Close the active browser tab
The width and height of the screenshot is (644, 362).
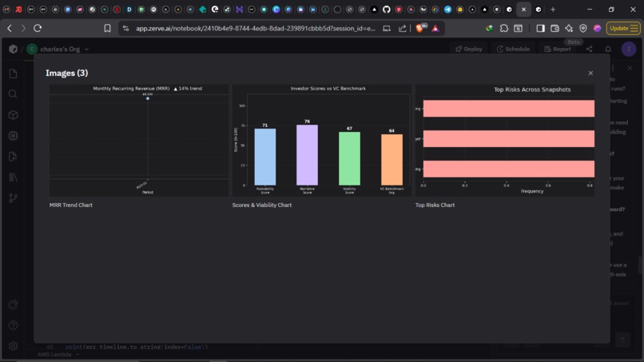tap(523, 9)
